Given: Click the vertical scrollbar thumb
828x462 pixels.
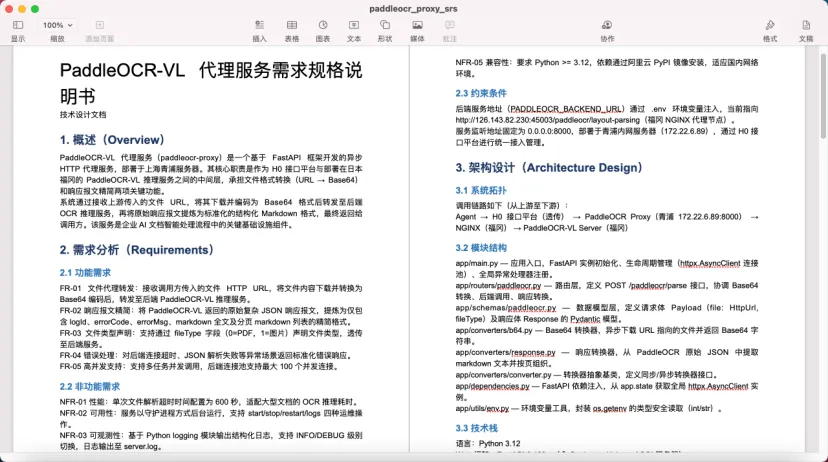Looking at the screenshot, I should pos(823,95).
